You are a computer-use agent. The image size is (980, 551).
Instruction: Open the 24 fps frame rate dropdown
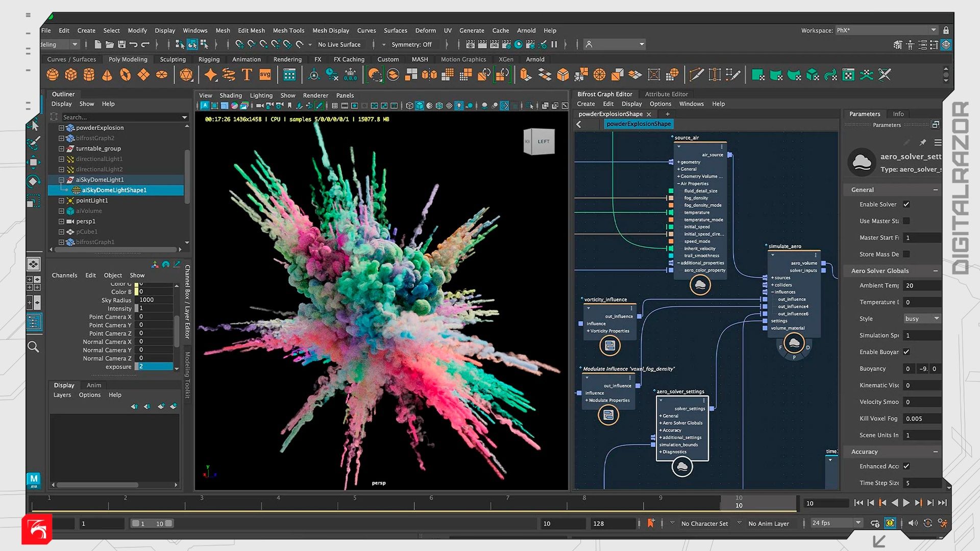[x=836, y=523]
